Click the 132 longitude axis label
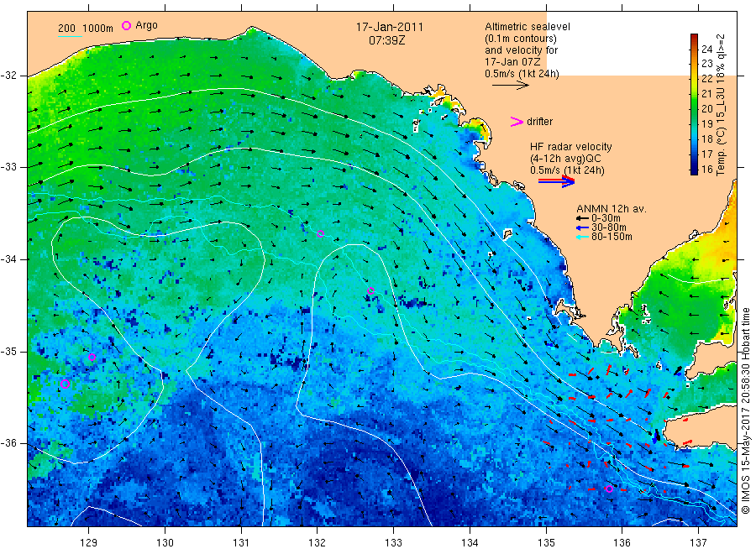This screenshot has width=756, height=554. pos(318,543)
